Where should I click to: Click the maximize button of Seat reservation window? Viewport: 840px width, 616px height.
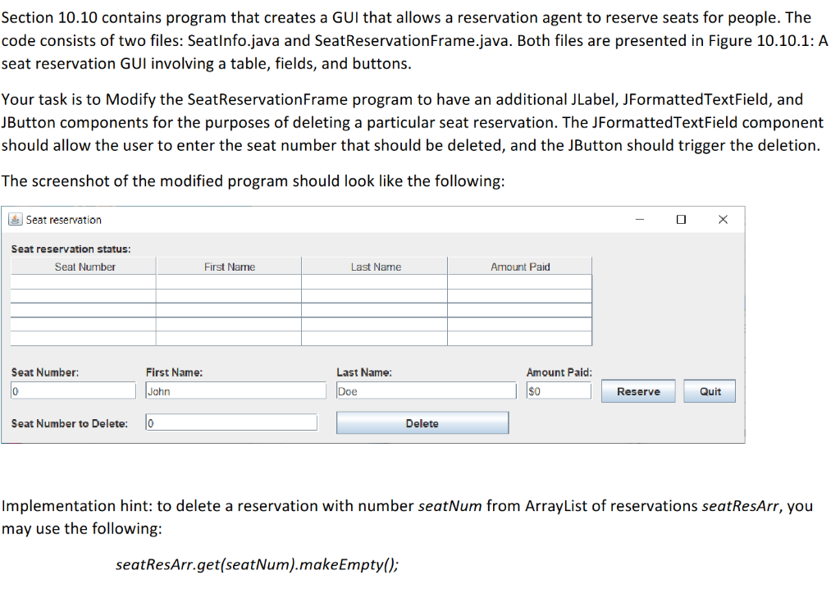[680, 219]
